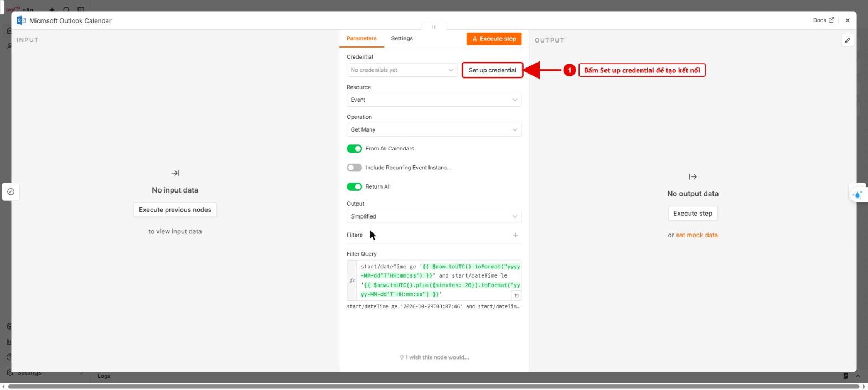Click I wish this node would... link
The image size is (868, 390).
(x=434, y=357)
